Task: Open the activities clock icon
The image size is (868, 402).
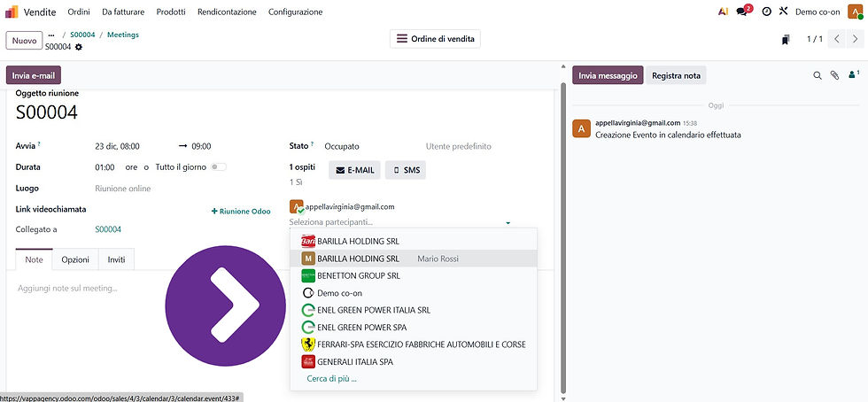Action: [x=766, y=12]
